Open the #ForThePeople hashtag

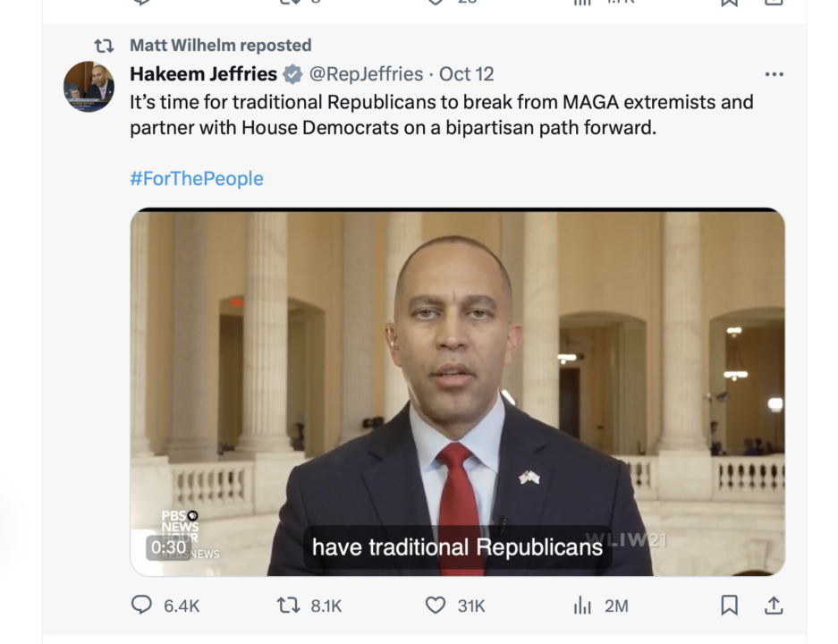pos(197,178)
